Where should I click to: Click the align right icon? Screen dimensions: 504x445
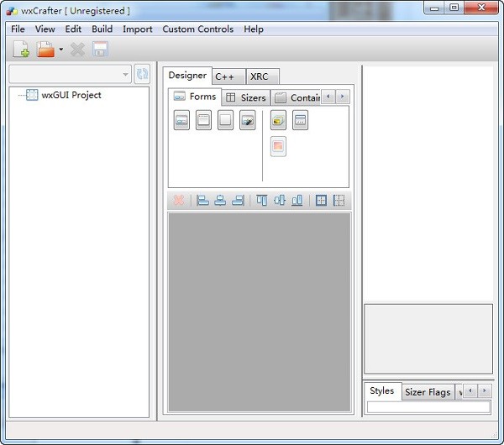point(238,201)
